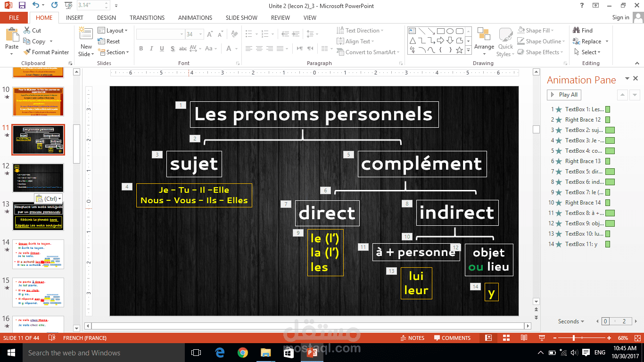The height and width of the screenshot is (362, 644).
Task: Select animation bar of TextBox 2: suj...
Action: click(610, 130)
